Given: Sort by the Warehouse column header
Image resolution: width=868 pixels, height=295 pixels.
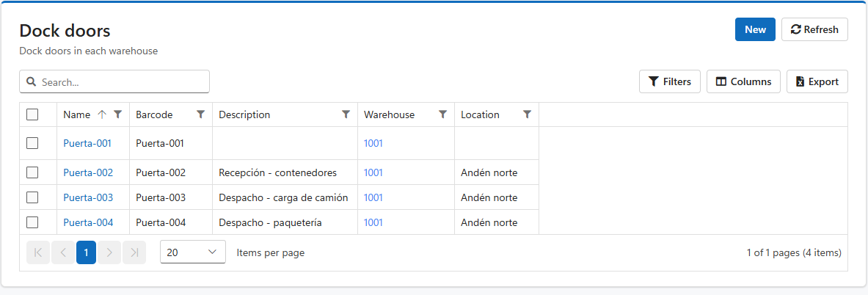Looking at the screenshot, I should [389, 114].
